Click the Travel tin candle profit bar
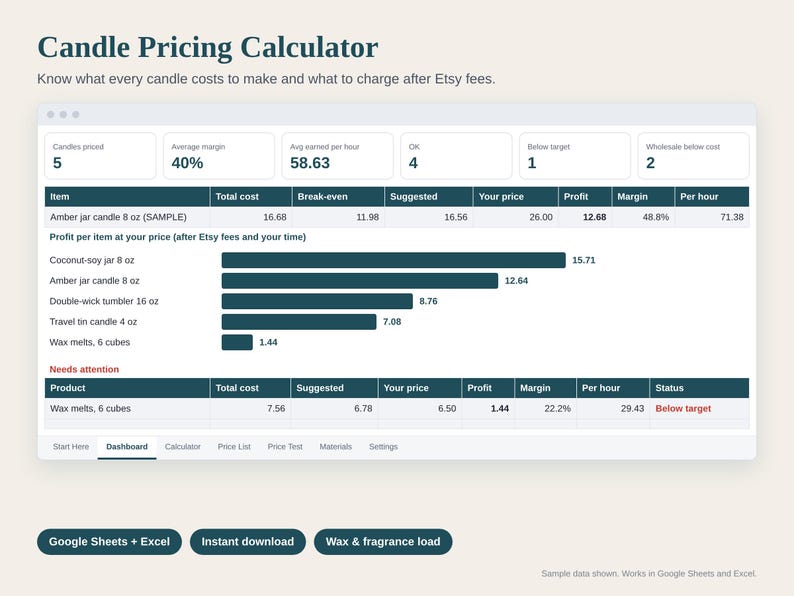Image resolution: width=794 pixels, height=596 pixels. [299, 322]
